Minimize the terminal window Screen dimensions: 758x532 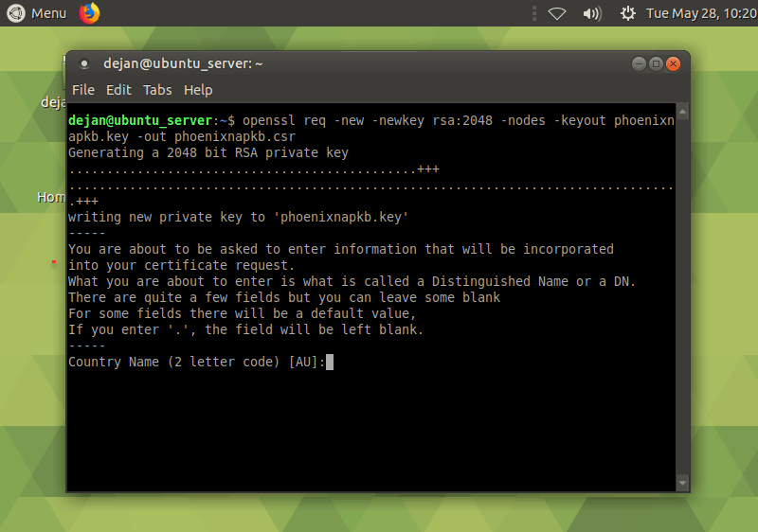point(639,63)
